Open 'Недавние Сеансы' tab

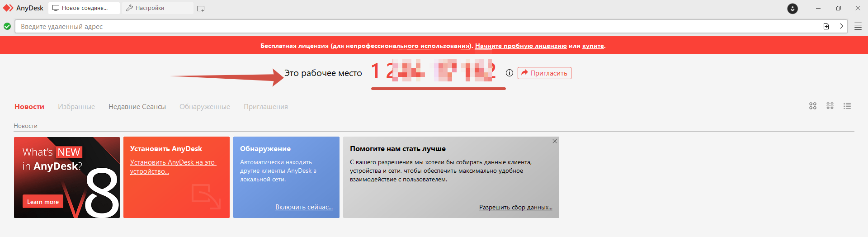137,107
